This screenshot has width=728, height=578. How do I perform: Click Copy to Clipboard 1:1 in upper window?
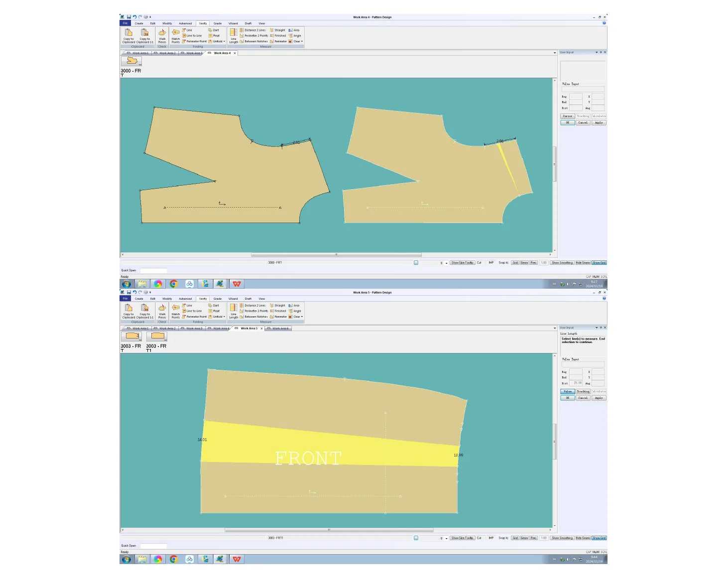(x=145, y=36)
